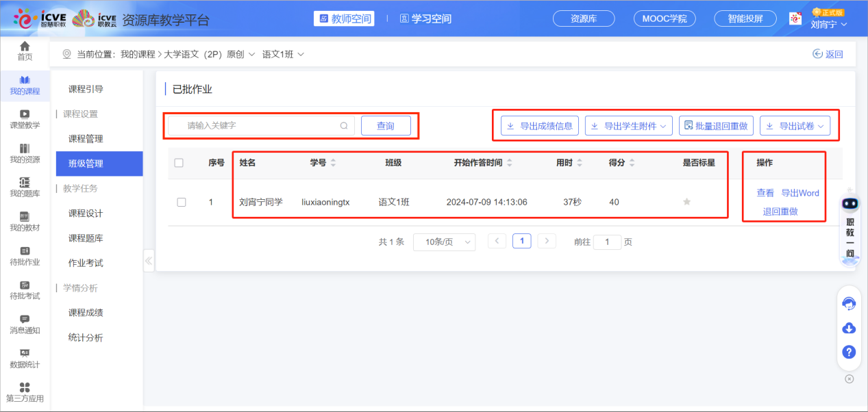The width and height of the screenshot is (868, 412).
Task: Click the blue download cloud icon
Action: pyautogui.click(x=849, y=328)
